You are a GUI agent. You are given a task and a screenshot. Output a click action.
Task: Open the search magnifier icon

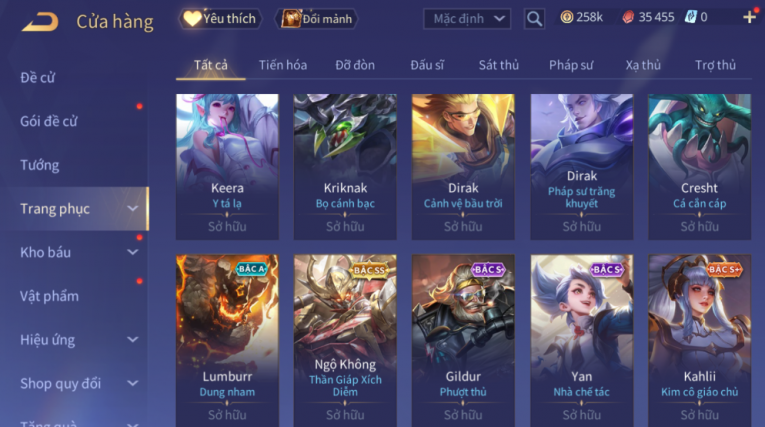pos(534,19)
